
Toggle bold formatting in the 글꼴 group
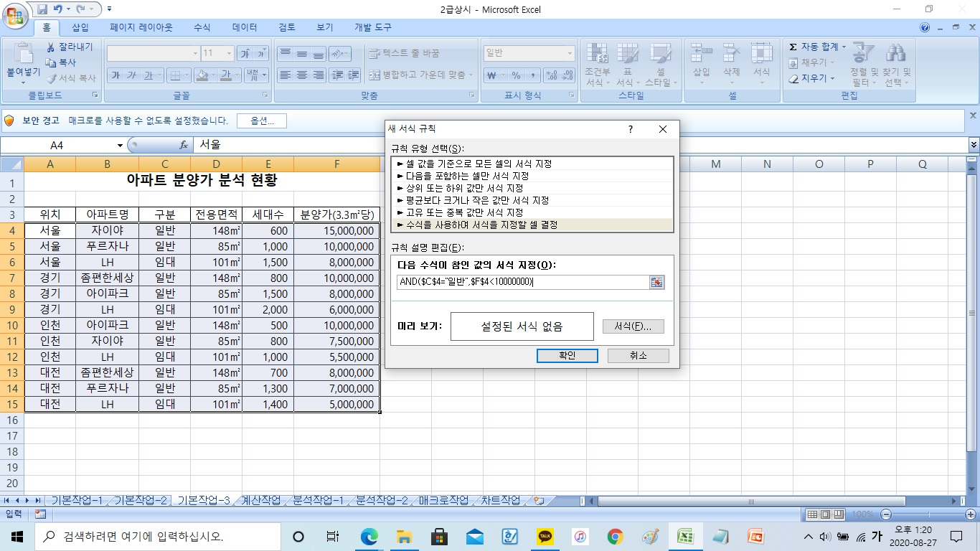115,75
